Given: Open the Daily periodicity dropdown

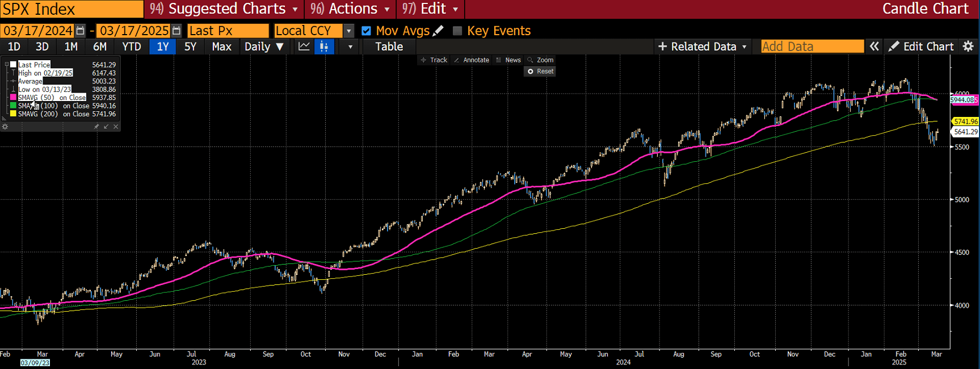Looking at the screenshot, I should click(x=264, y=47).
